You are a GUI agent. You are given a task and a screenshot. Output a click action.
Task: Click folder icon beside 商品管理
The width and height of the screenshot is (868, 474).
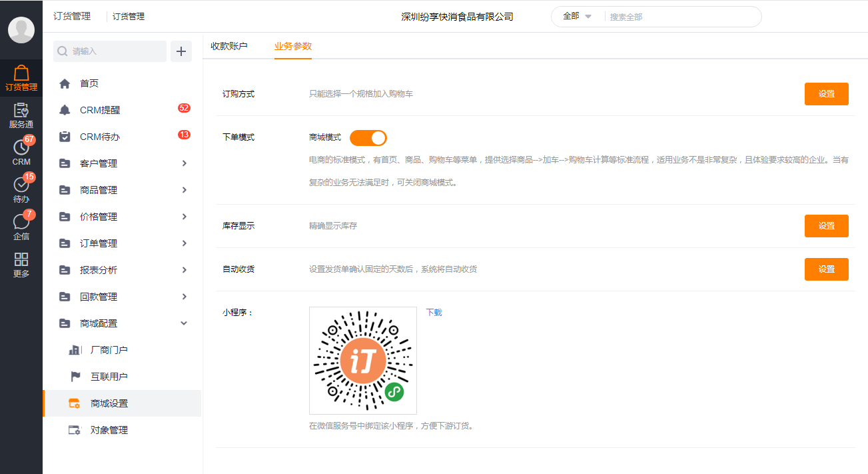pos(65,190)
